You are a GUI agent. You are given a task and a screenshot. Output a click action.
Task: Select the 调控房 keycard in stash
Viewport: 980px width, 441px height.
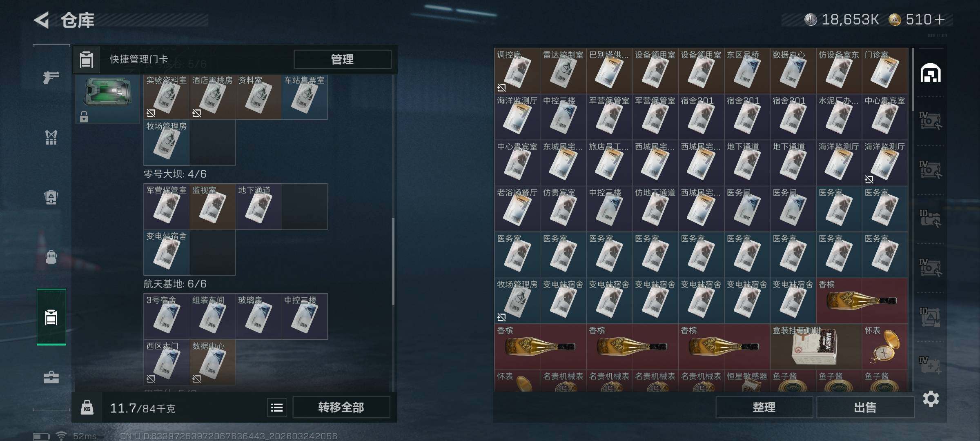pyautogui.click(x=517, y=71)
